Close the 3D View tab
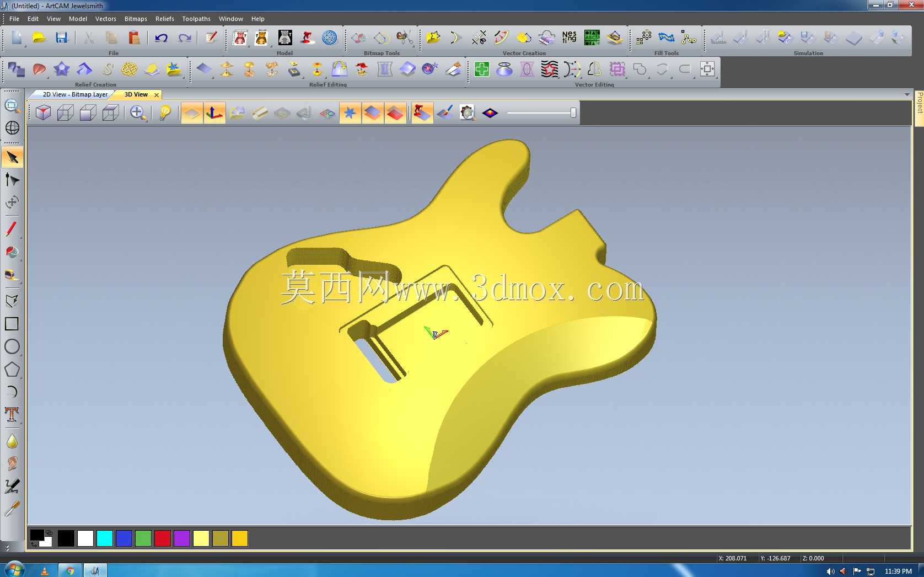This screenshot has width=924, height=577. [157, 95]
